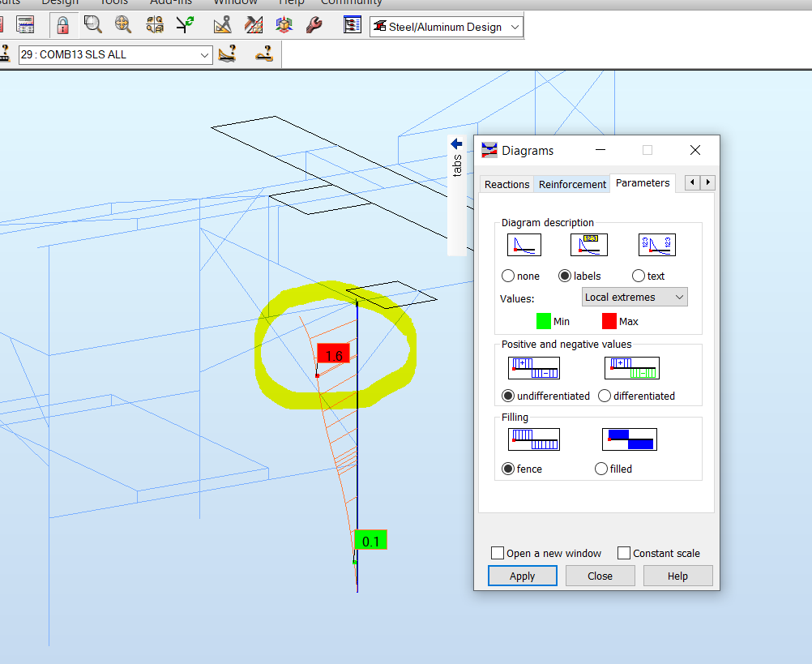Click the diagram query icon after load case

pos(228,54)
